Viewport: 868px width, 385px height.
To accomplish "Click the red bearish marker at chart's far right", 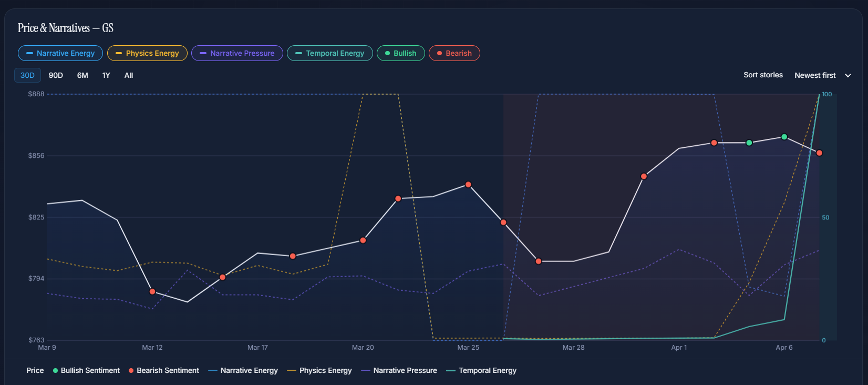I will pos(819,153).
